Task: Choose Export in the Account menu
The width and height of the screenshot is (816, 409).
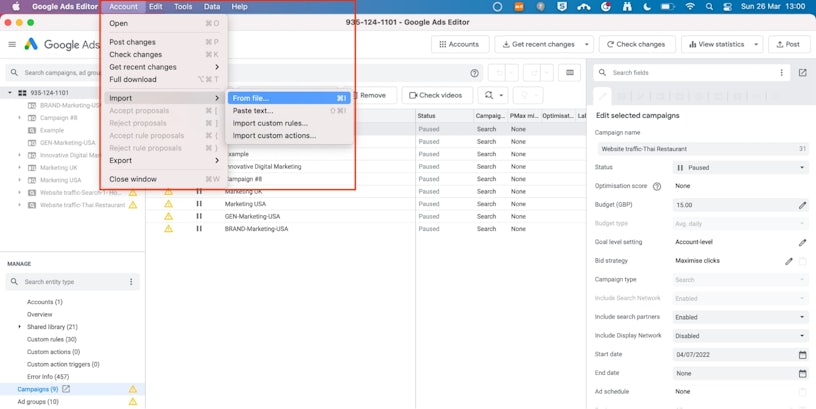Action: 121,160
